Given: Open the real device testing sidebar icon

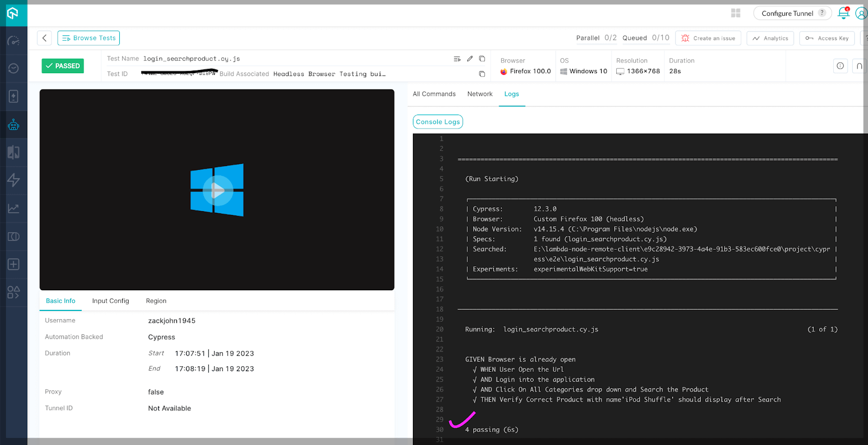Looking at the screenshot, I should pyautogui.click(x=14, y=97).
